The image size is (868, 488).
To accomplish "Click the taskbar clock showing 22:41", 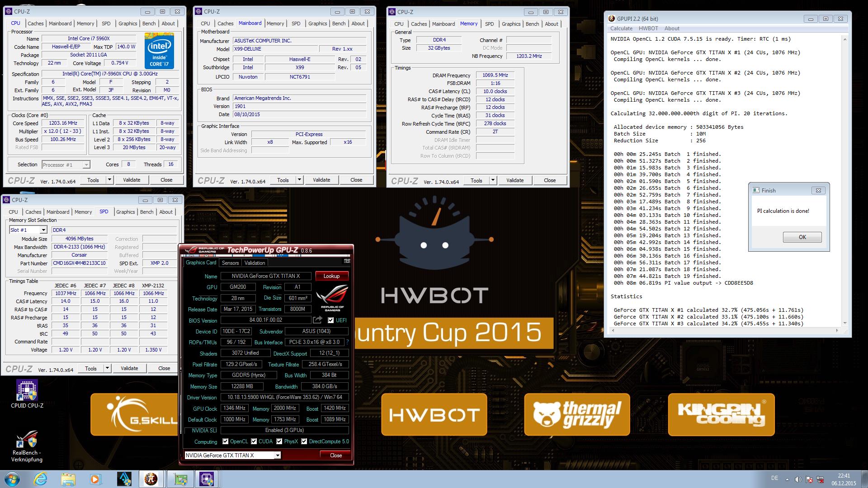I will (x=844, y=479).
